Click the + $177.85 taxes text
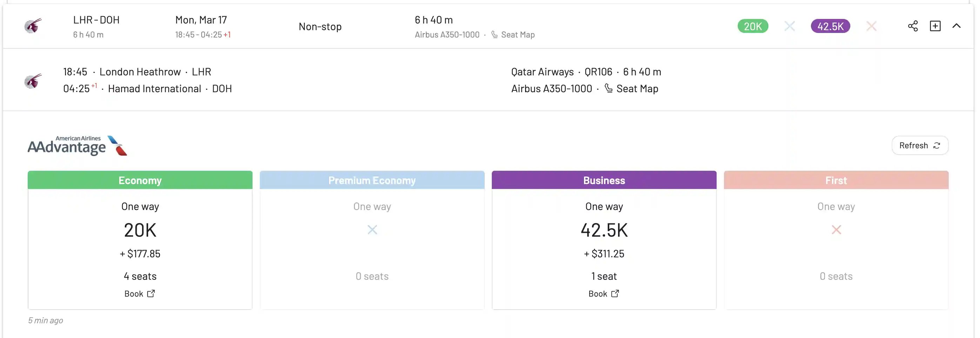Viewport: 980px width, 338px height. point(140,253)
